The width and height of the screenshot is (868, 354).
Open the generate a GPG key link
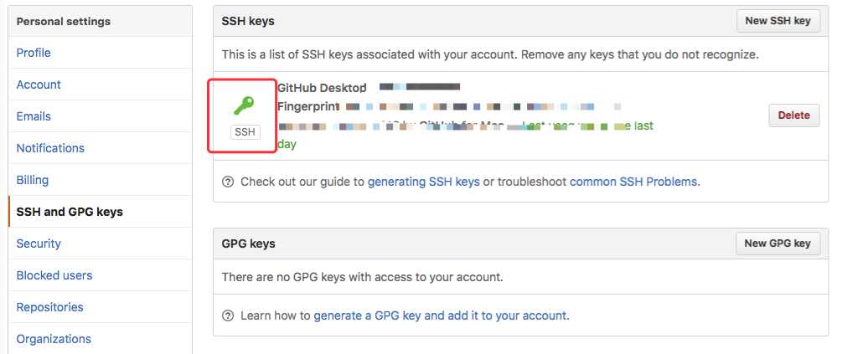pos(440,316)
